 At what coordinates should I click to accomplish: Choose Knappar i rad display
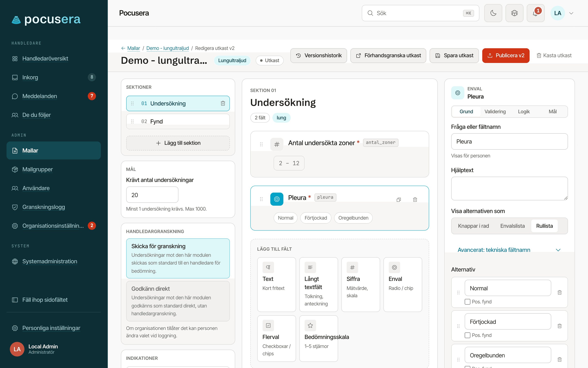point(473,226)
